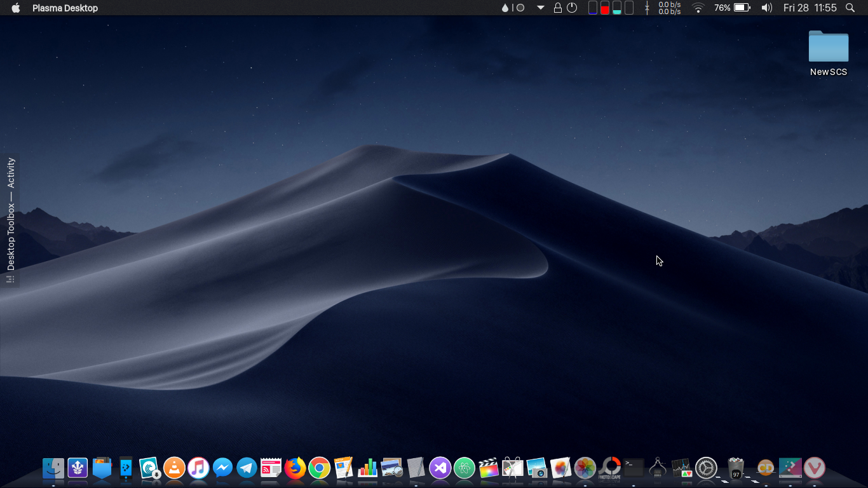Viewport: 868px width, 488px height.
Task: Open the Atom editor
Action: click(x=464, y=468)
